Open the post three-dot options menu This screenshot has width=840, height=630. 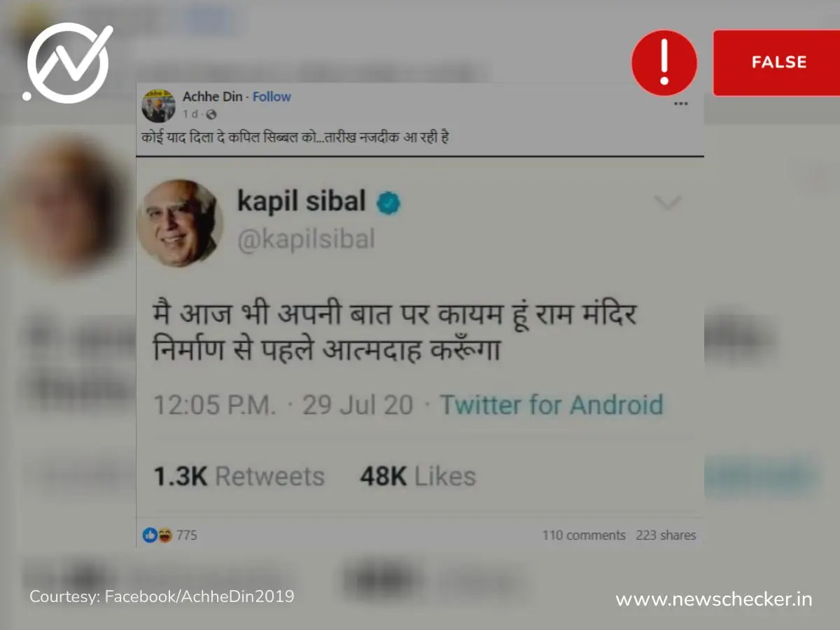pos(680,104)
